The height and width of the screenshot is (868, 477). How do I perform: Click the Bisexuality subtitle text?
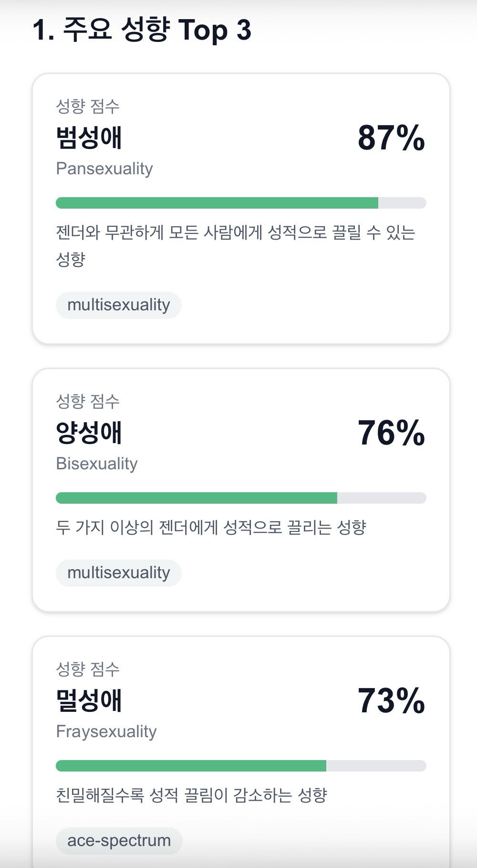[97, 464]
